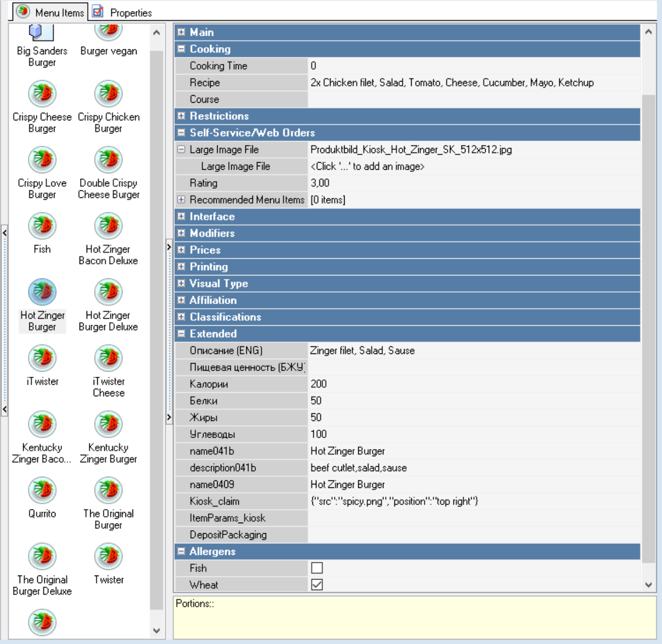Select the Fish menu item icon
Viewport: 662px width, 644px height.
click(42, 226)
